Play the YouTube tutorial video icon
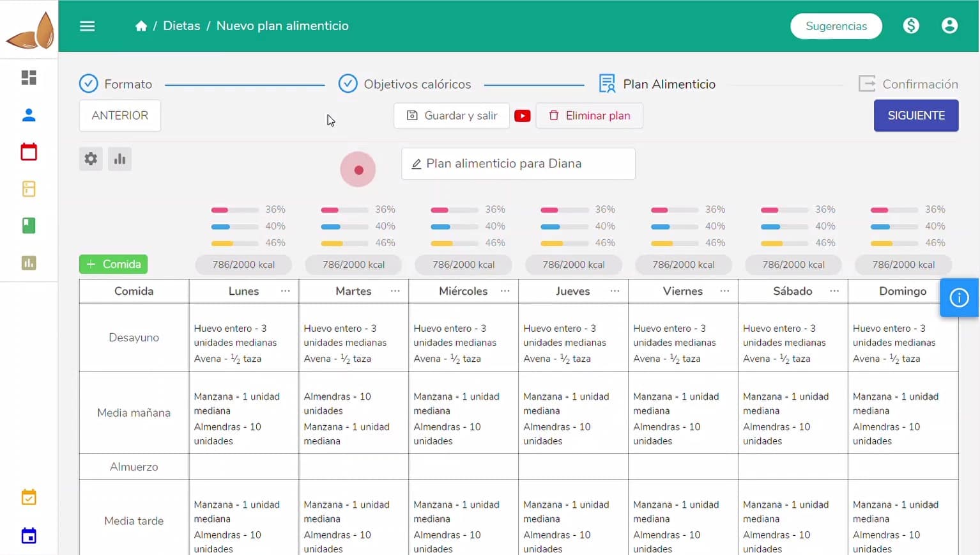The width and height of the screenshot is (980, 555). coord(523,116)
